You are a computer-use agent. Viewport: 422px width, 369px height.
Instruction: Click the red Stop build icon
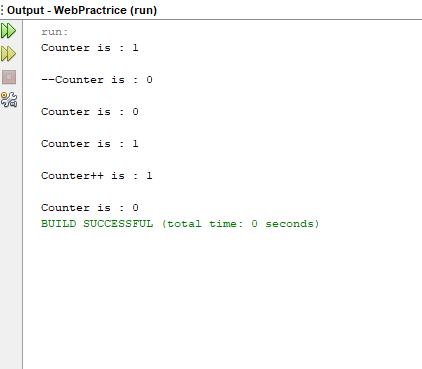9,77
